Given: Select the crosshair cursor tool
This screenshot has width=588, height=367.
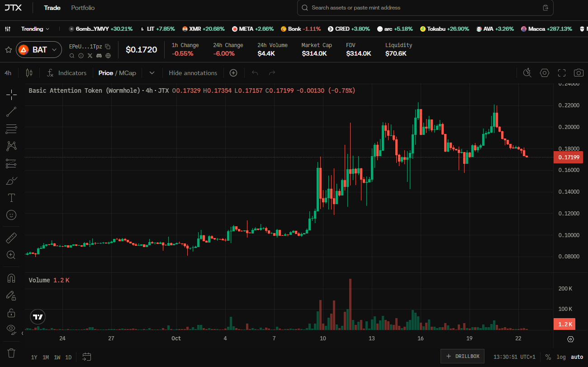Looking at the screenshot, I should pos(11,94).
